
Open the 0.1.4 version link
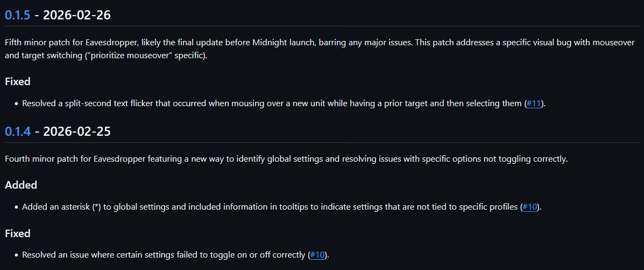point(17,131)
